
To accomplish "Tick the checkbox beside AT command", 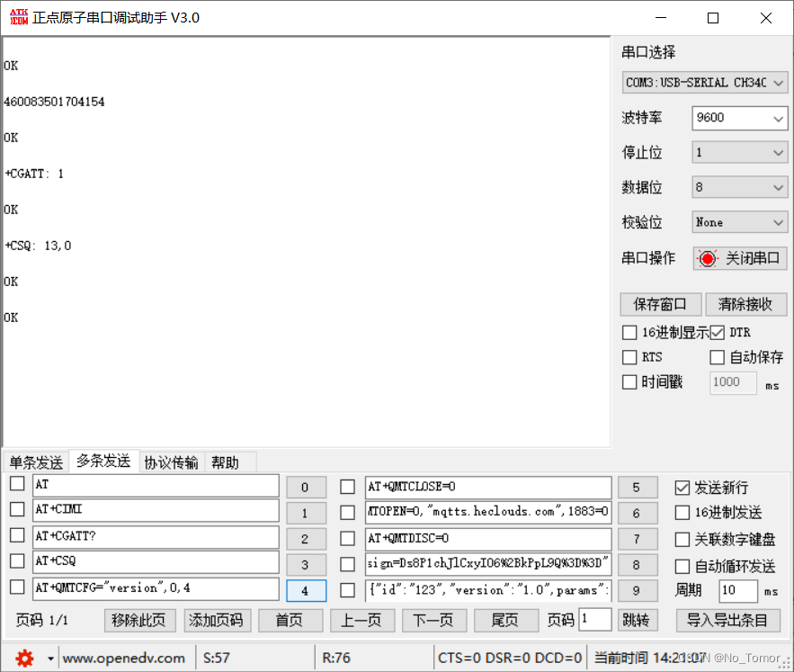I will [x=17, y=484].
